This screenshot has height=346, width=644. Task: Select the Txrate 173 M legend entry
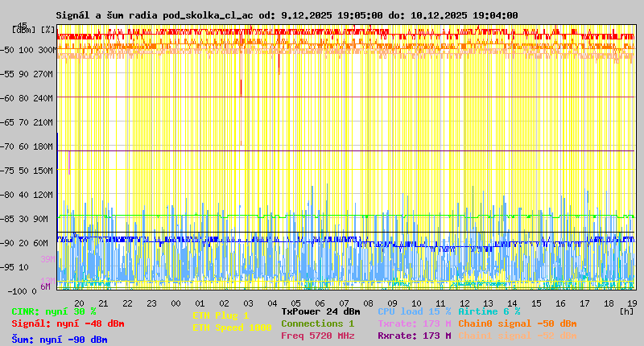point(414,323)
